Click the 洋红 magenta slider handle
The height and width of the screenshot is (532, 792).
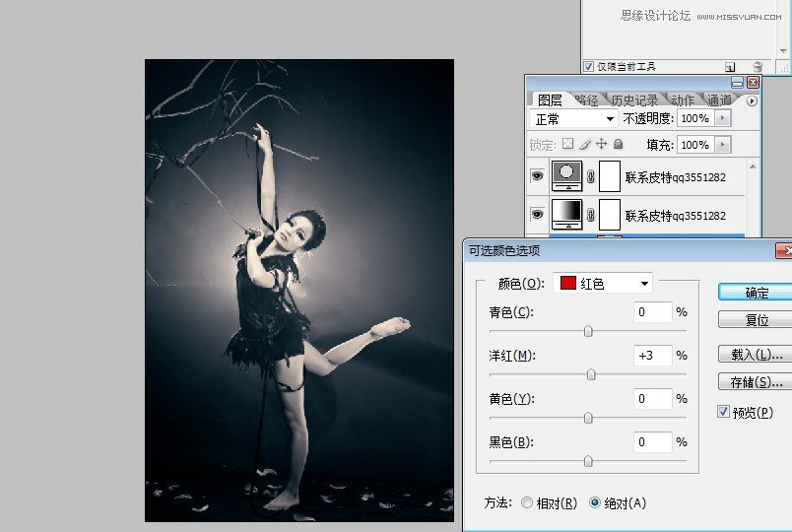[x=591, y=374]
